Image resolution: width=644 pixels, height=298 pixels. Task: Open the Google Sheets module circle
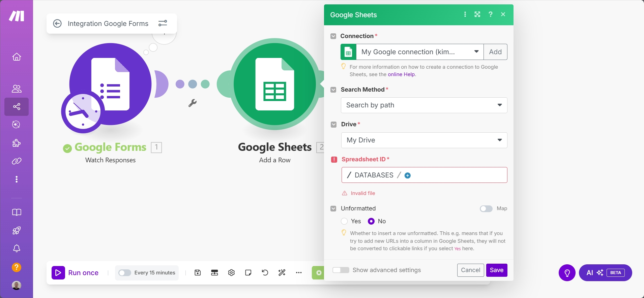[x=275, y=84]
